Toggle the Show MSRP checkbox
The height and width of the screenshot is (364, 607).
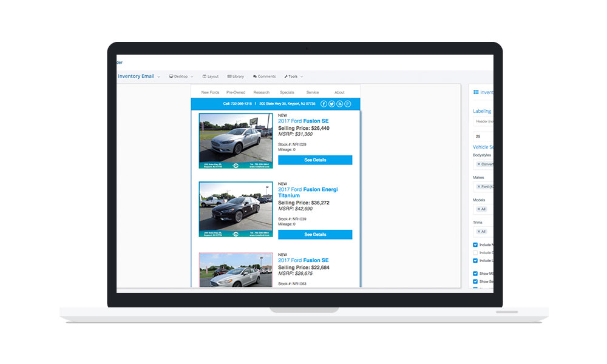[475, 274]
